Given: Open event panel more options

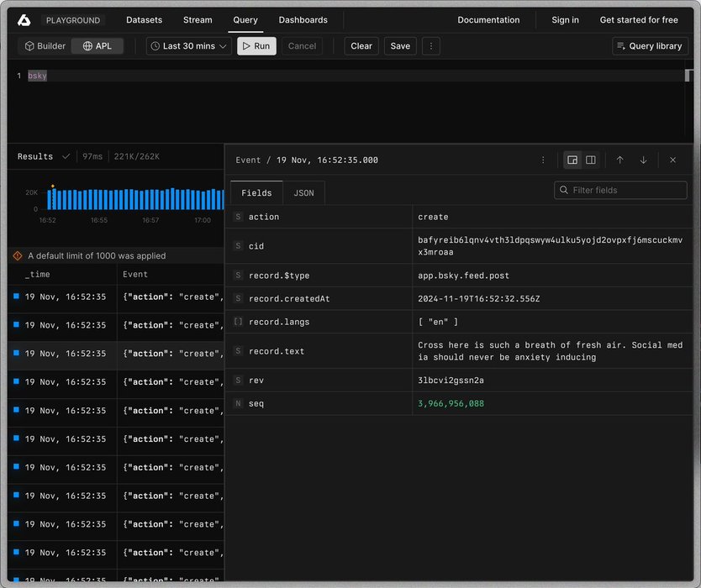Looking at the screenshot, I should point(543,160).
